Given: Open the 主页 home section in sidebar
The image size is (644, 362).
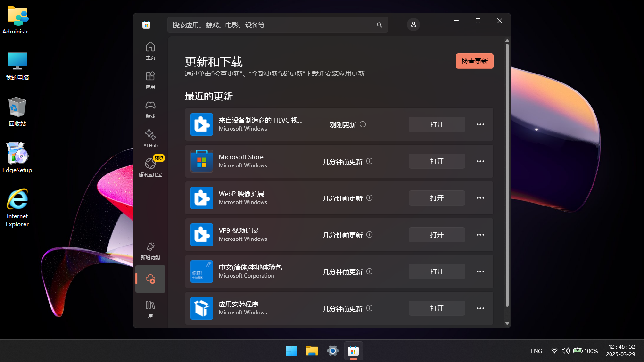Looking at the screenshot, I should coord(150,51).
